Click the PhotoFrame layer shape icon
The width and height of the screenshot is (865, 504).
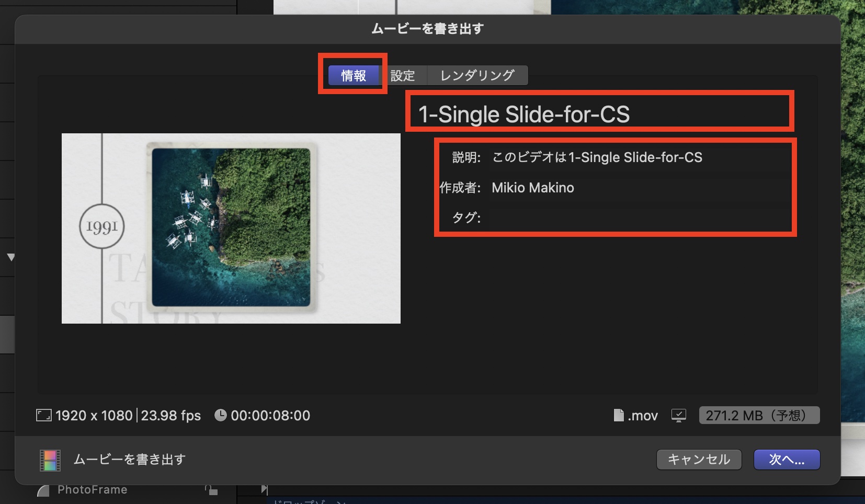(x=44, y=491)
